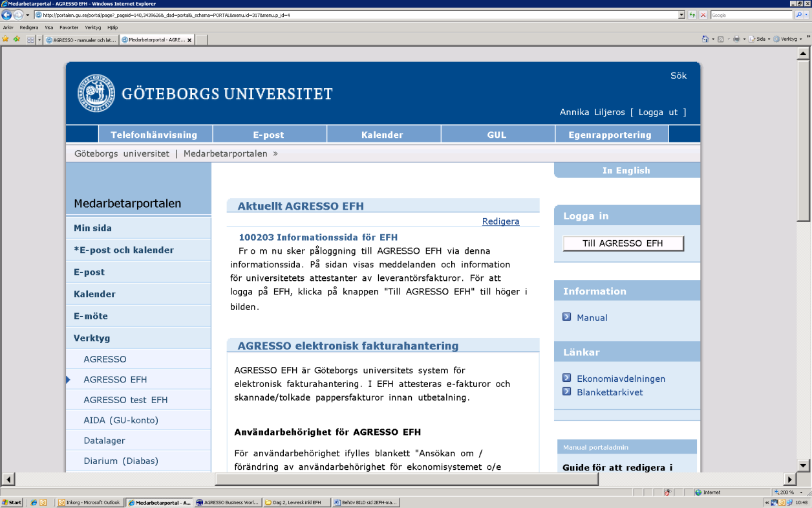Viewport: 812px width, 508px height.
Task: Select AIDA (GU-konto) sidebar item
Action: pos(138,420)
